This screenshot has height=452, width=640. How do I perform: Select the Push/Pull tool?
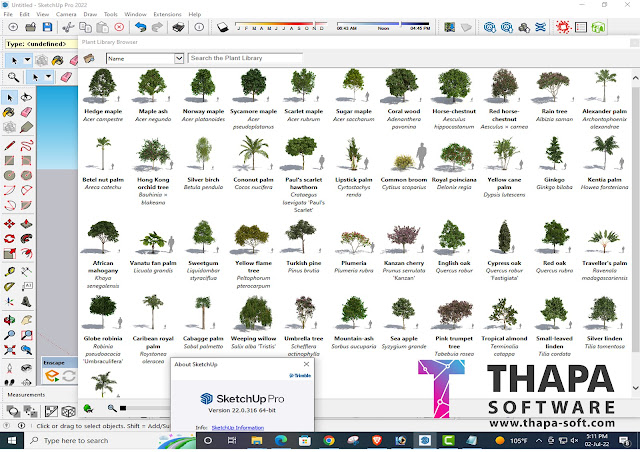26,223
